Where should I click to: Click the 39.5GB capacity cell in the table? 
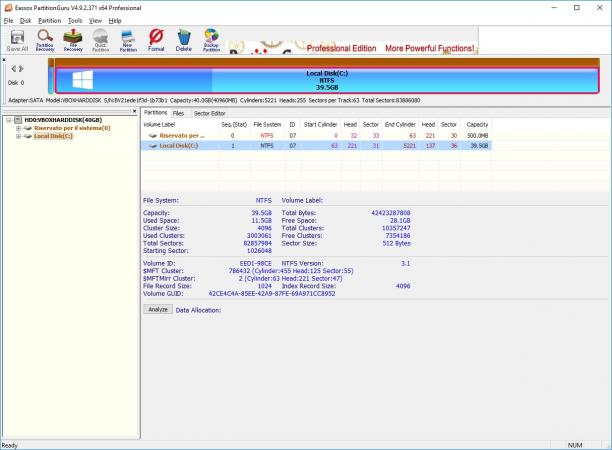click(479, 146)
